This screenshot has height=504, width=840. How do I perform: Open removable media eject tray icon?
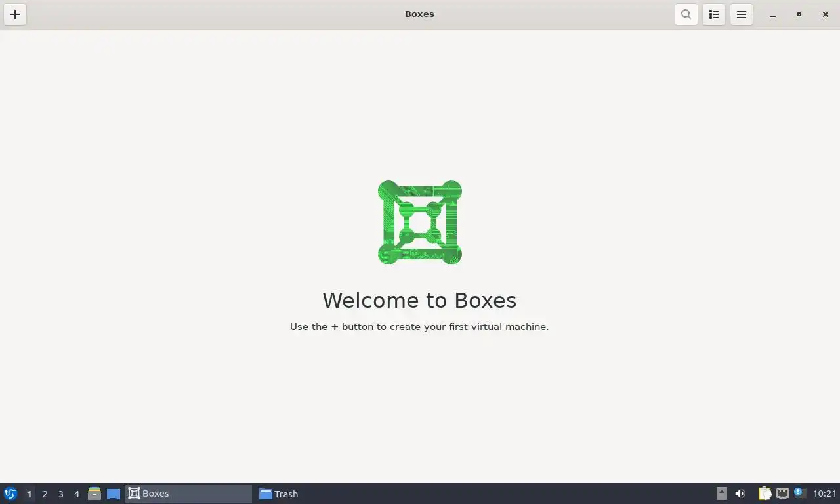tap(721, 493)
